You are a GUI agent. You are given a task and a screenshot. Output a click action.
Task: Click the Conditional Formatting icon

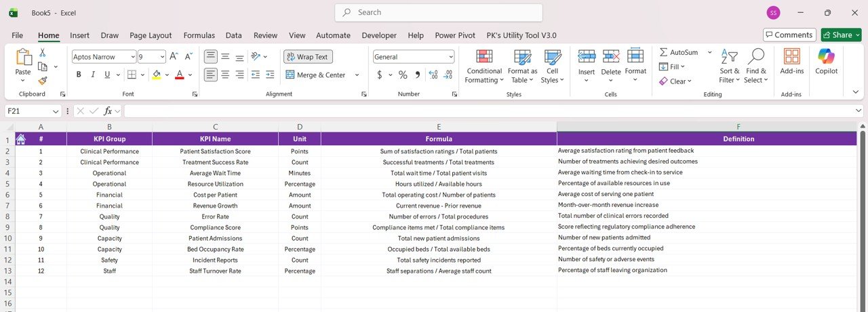pos(484,58)
